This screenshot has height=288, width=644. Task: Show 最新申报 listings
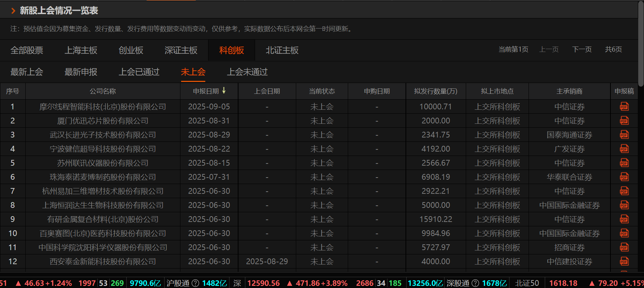point(81,72)
